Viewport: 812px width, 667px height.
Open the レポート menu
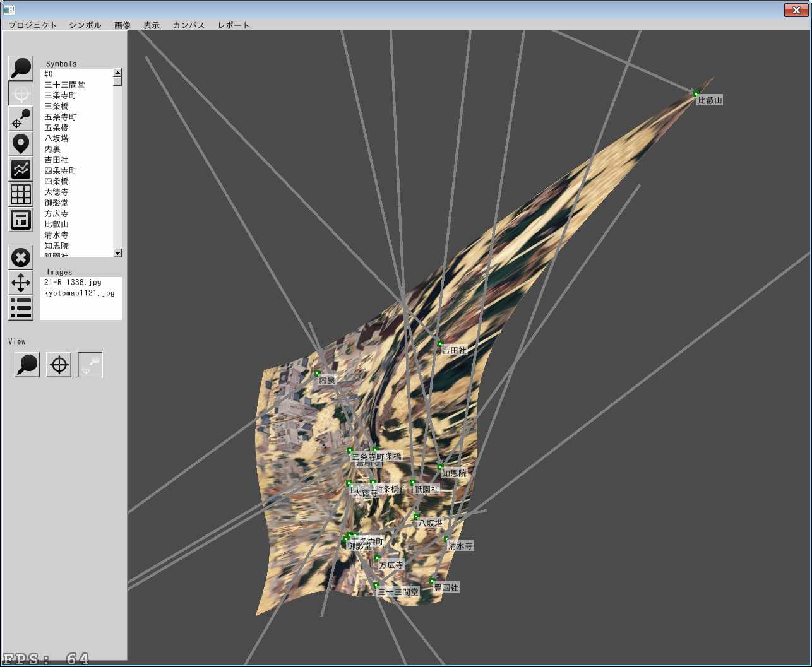click(234, 25)
